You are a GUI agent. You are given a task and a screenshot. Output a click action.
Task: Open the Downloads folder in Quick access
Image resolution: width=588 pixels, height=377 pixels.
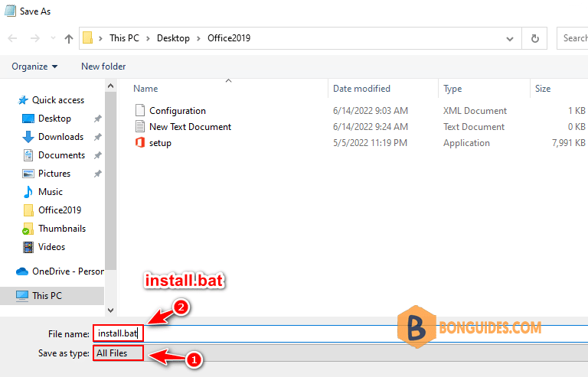60,137
